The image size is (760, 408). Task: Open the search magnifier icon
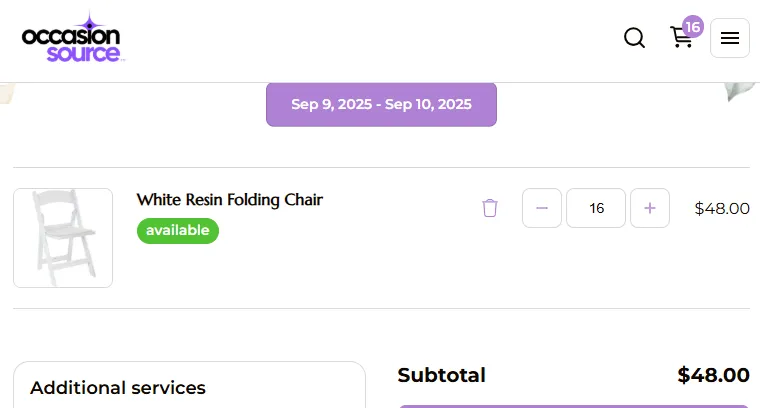click(634, 38)
